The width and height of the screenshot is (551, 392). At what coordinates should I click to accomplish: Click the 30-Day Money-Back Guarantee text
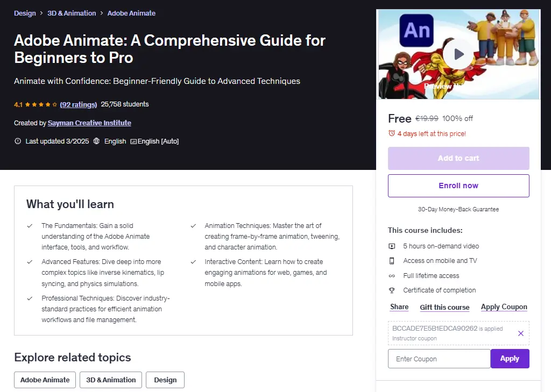point(458,209)
